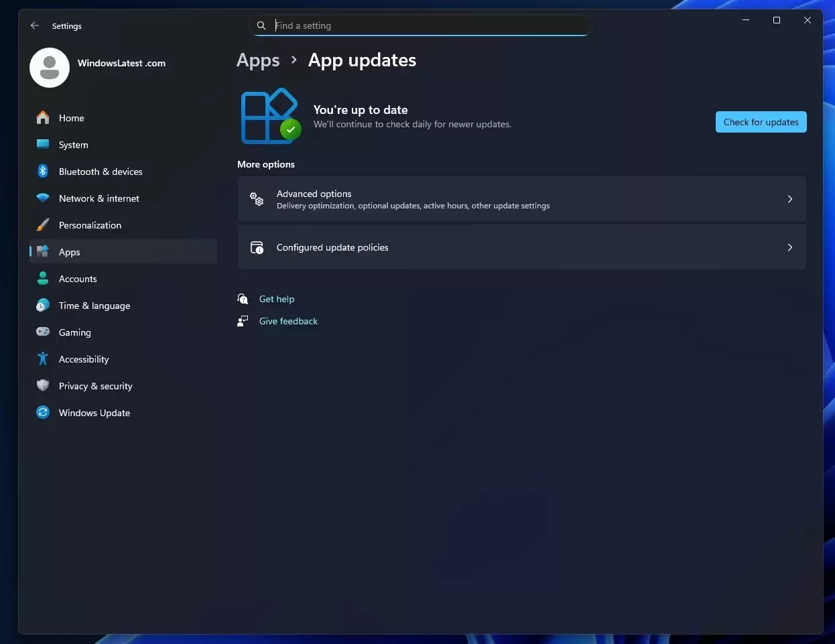Open Bluetooth & devices settings
Image resolution: width=835 pixels, height=644 pixels.
click(101, 172)
